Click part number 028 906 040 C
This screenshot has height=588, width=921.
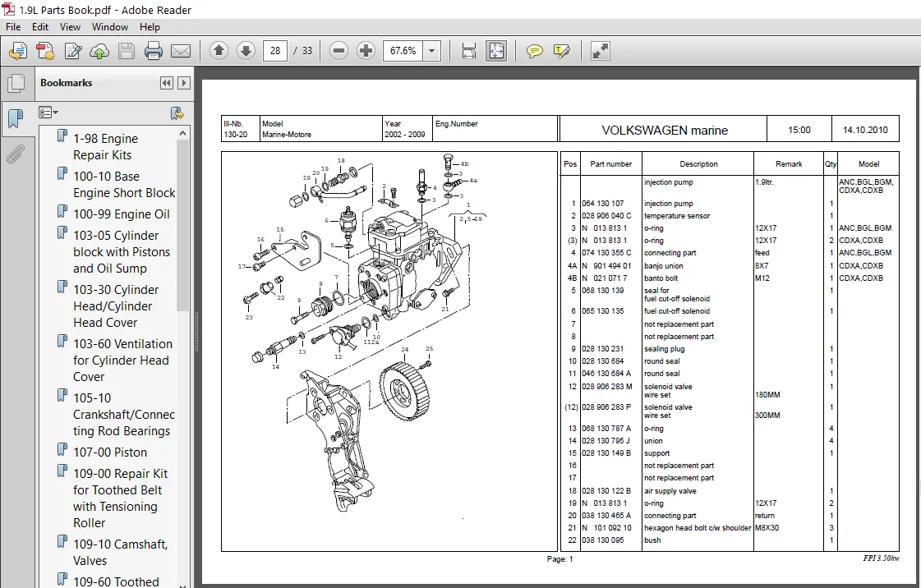click(606, 216)
